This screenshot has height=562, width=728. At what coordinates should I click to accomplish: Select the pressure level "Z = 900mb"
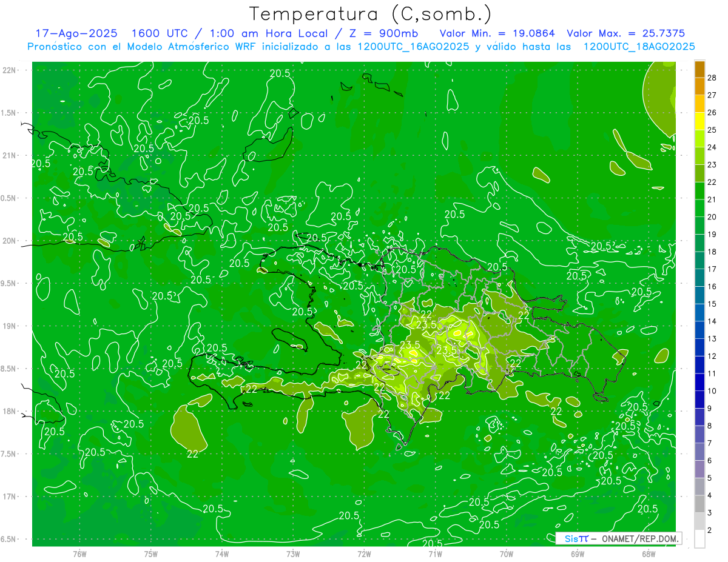click(x=383, y=33)
